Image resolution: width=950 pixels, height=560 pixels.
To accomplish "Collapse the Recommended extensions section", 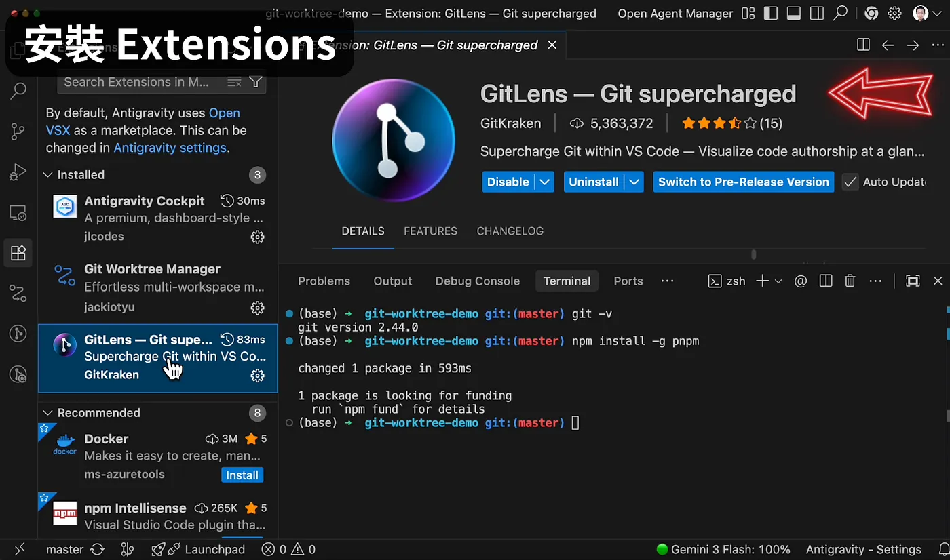I will (48, 413).
